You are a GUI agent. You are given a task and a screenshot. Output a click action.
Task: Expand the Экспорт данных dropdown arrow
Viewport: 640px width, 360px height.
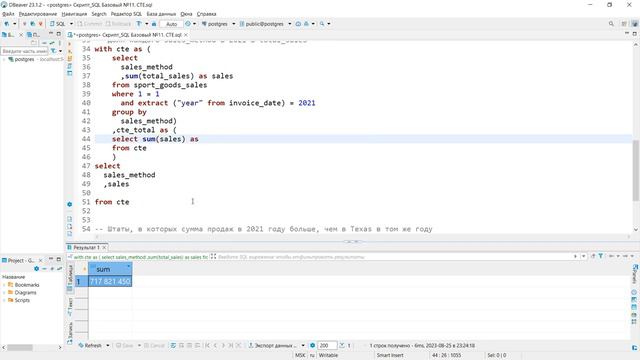(x=303, y=346)
